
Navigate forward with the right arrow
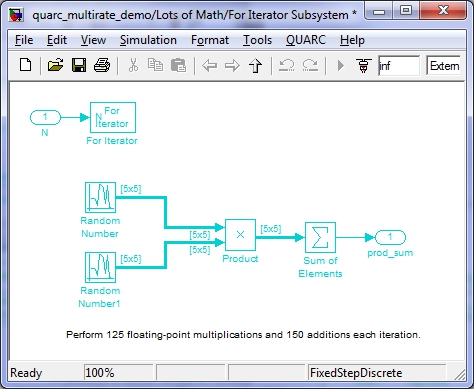pos(232,65)
